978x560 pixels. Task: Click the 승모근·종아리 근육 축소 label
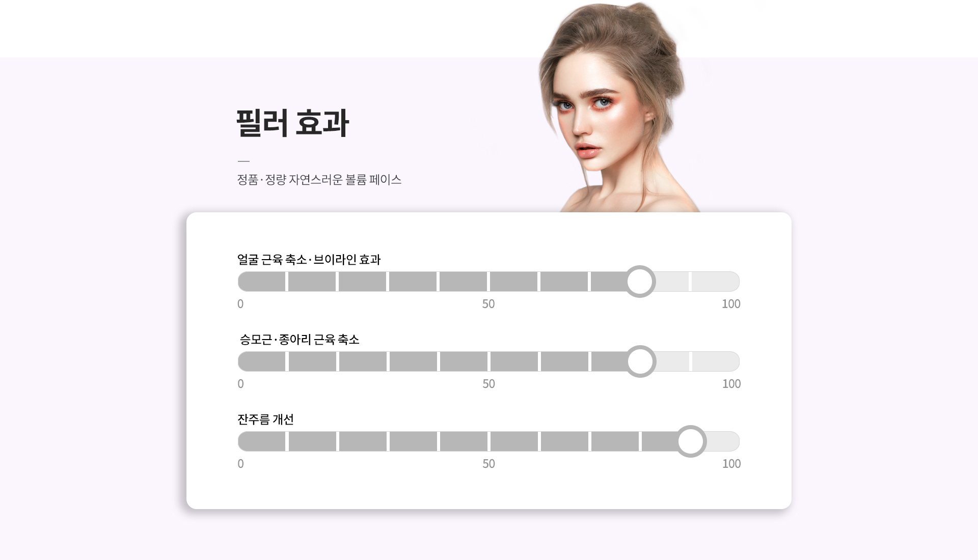300,340
